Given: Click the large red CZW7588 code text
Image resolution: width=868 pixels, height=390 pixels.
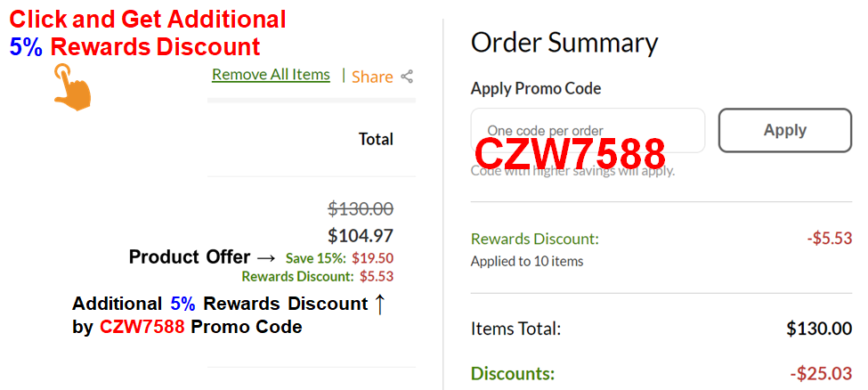Looking at the screenshot, I should point(570,154).
